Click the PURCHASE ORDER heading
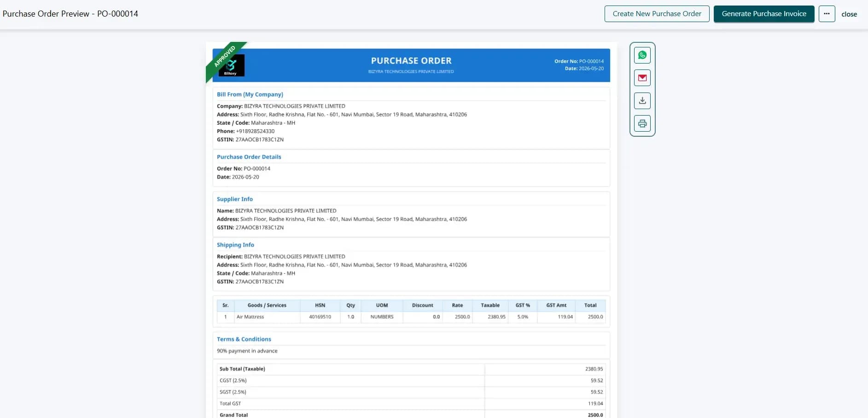 [x=411, y=61]
